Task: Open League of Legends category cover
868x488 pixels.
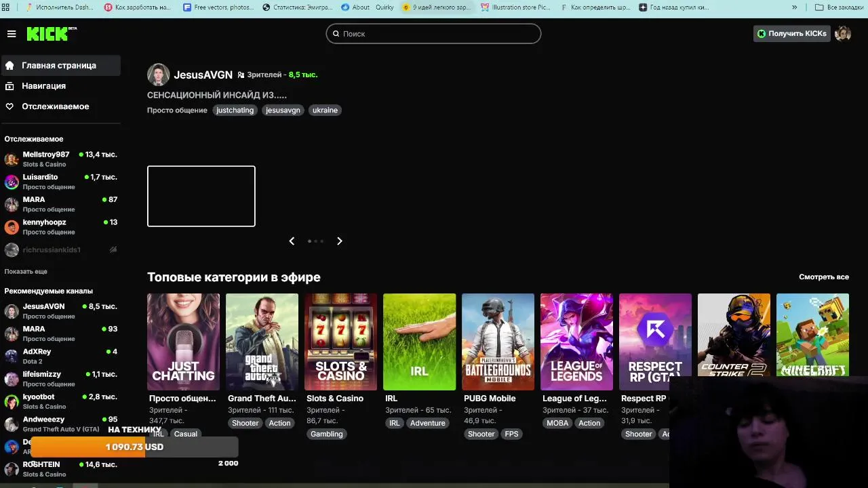Action: tap(576, 342)
